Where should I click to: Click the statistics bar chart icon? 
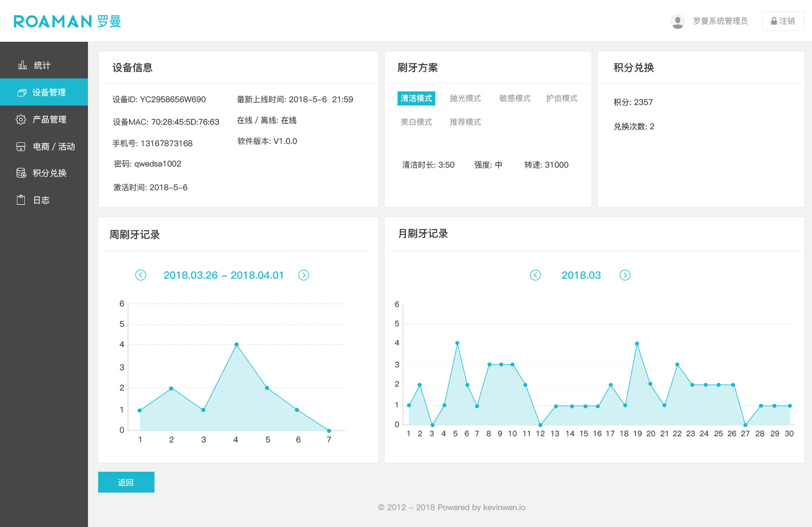click(23, 65)
